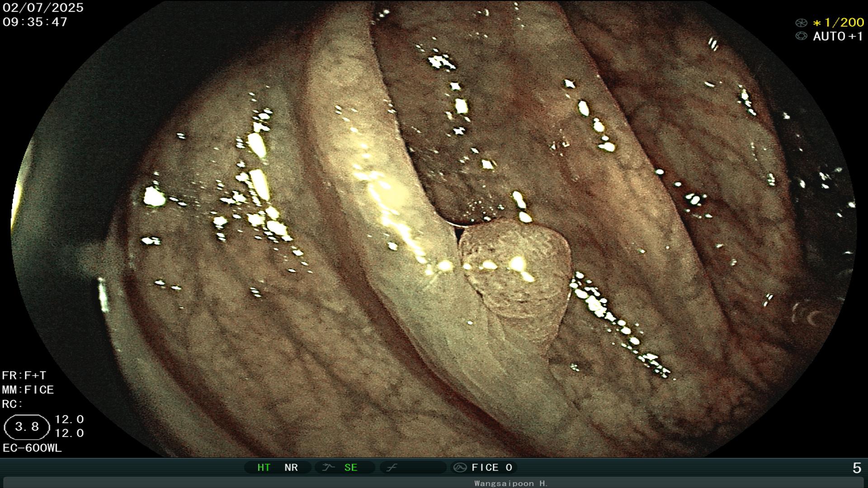This screenshot has width=868, height=488.
Task: Toggle the NR noise reduction indicator
Action: pos(291,468)
